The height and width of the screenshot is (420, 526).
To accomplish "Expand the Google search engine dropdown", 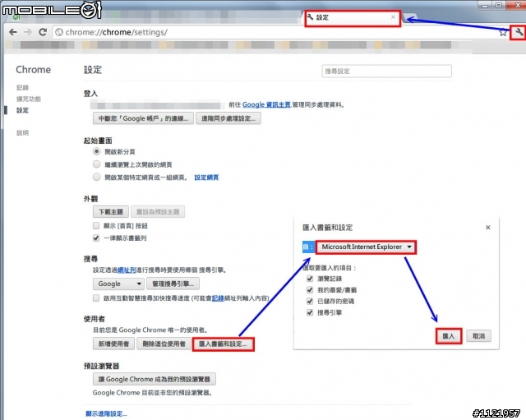I will tap(118, 284).
